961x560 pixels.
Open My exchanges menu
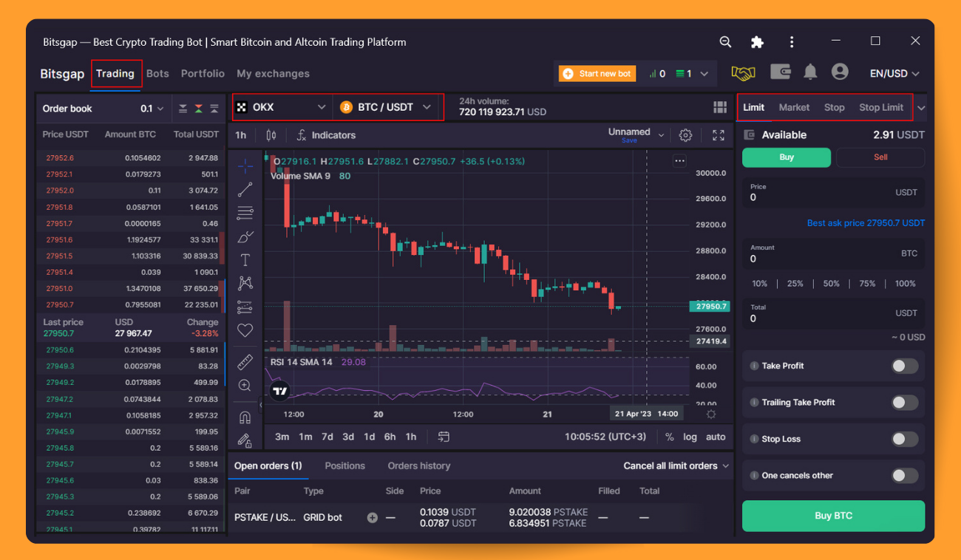pos(273,73)
